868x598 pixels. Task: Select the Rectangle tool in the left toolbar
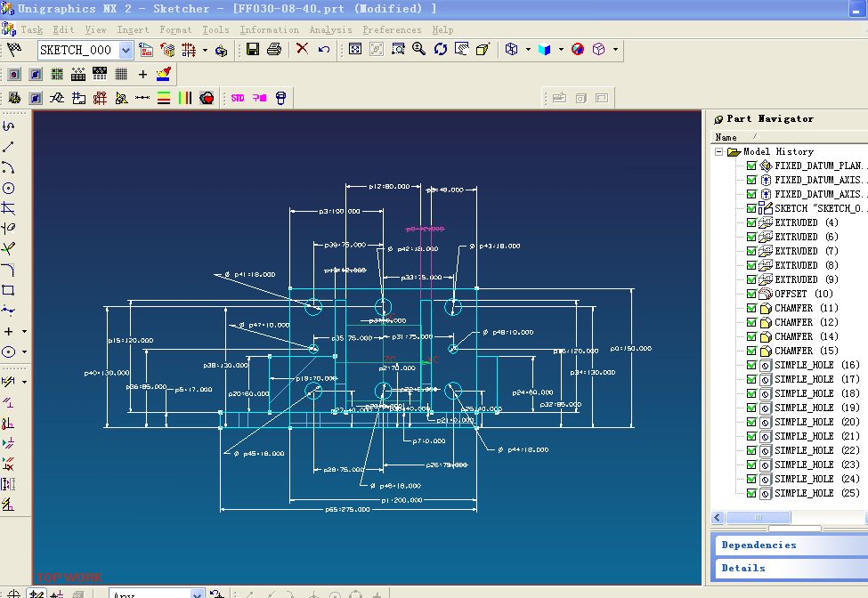(8, 290)
